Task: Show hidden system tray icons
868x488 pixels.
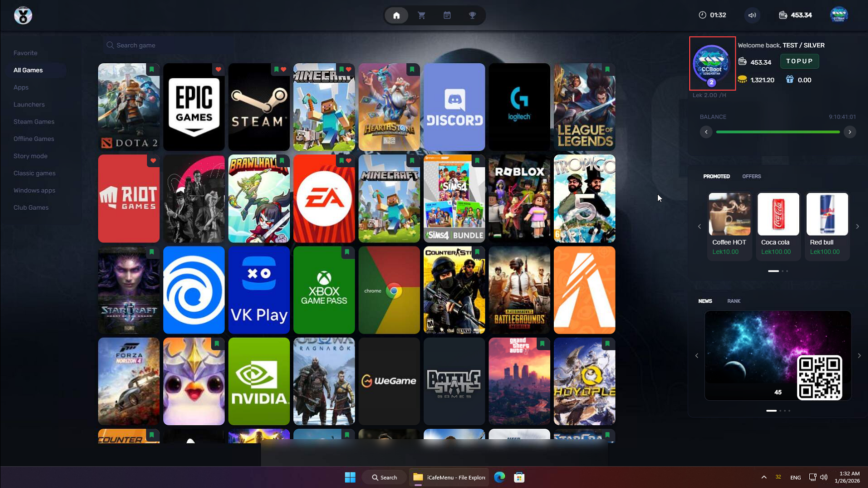Action: (x=764, y=477)
